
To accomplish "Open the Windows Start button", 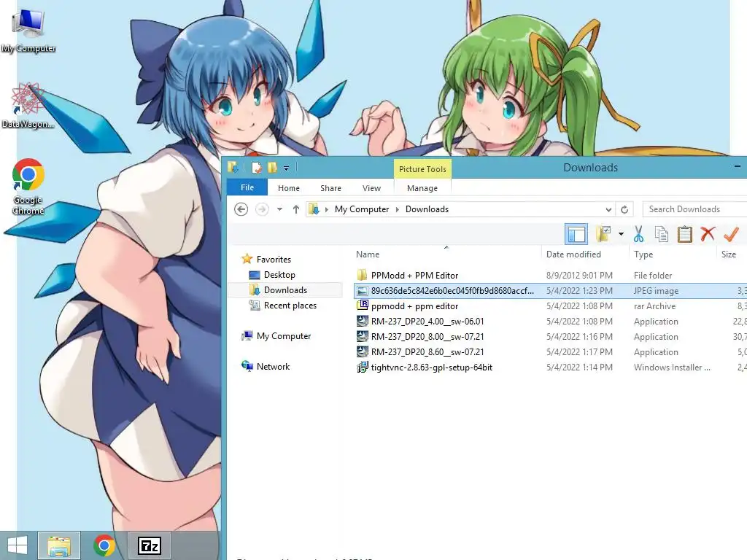I will tap(18, 545).
